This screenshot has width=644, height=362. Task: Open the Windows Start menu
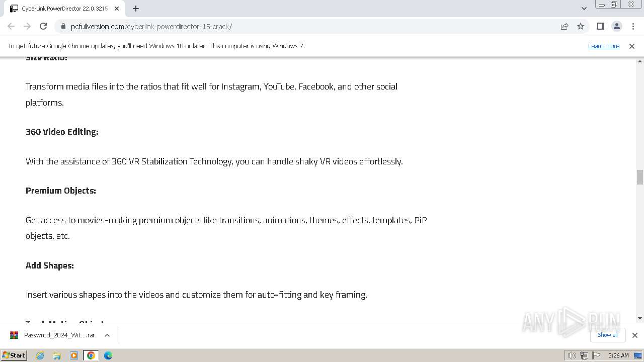[14, 355]
